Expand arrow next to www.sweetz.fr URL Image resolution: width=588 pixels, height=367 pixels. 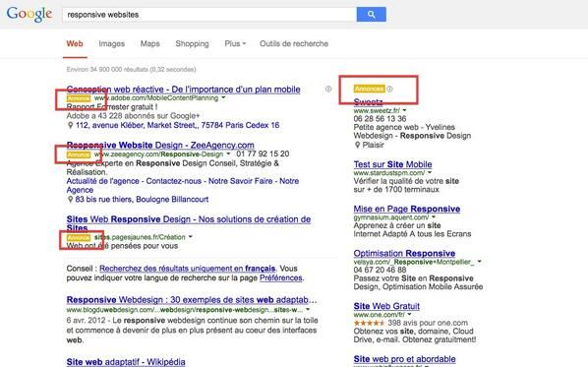click(x=404, y=110)
